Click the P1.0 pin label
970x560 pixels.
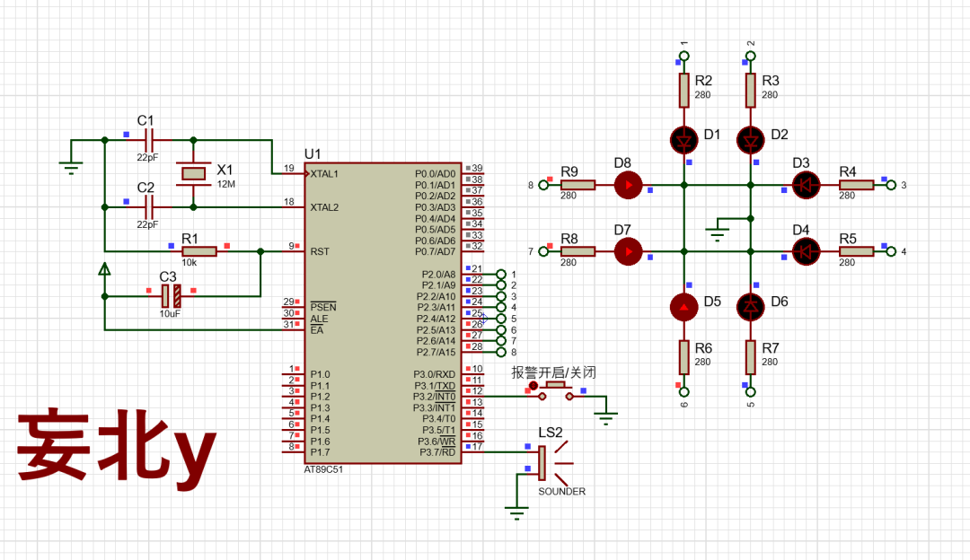tap(320, 374)
